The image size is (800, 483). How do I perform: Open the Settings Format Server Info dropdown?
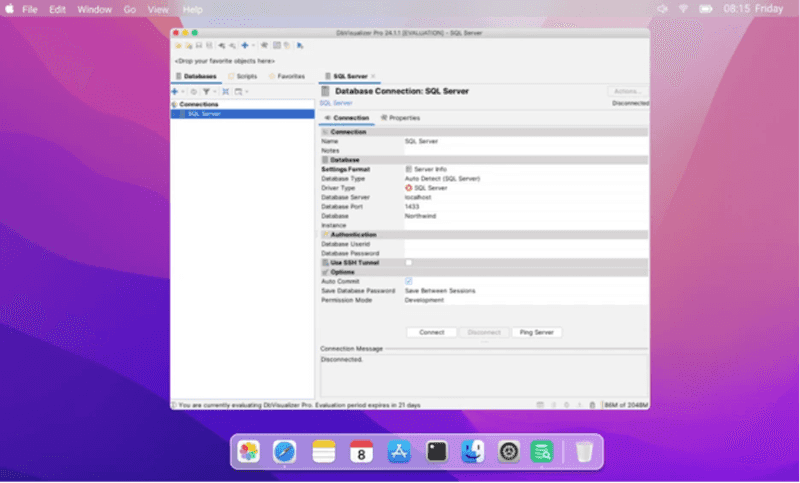[x=526, y=169]
